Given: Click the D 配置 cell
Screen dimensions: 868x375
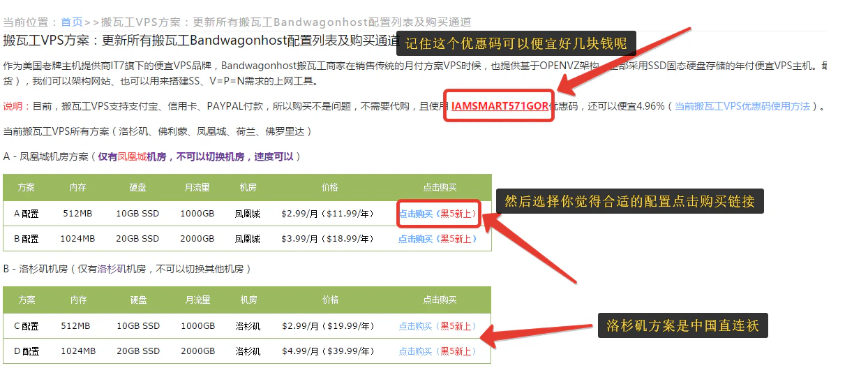Looking at the screenshot, I should coord(27,351).
